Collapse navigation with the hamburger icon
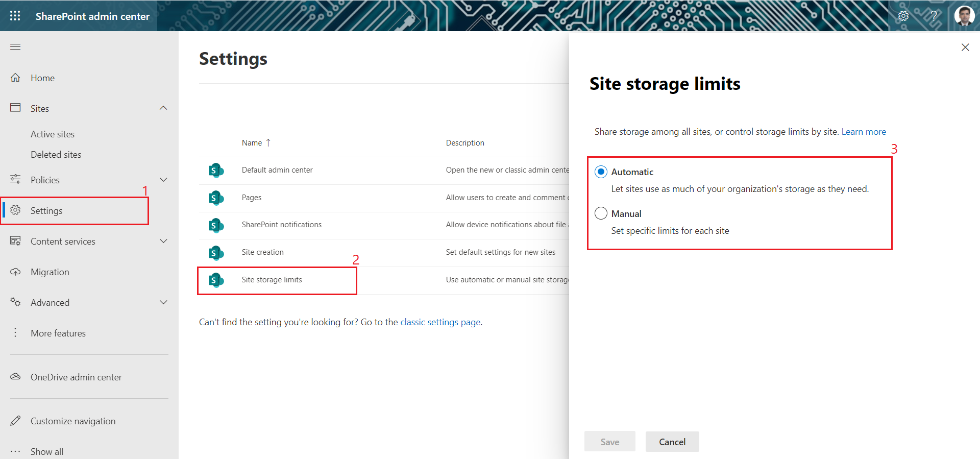 (x=15, y=47)
